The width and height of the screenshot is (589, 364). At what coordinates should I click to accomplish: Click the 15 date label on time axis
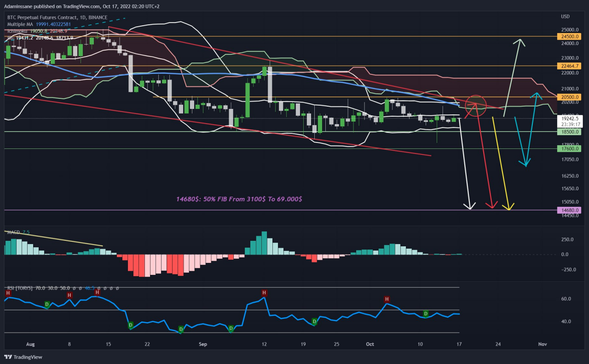(108, 344)
